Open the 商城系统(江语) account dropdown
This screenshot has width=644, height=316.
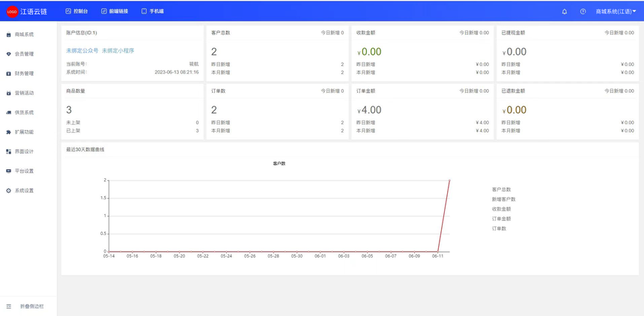pos(616,12)
